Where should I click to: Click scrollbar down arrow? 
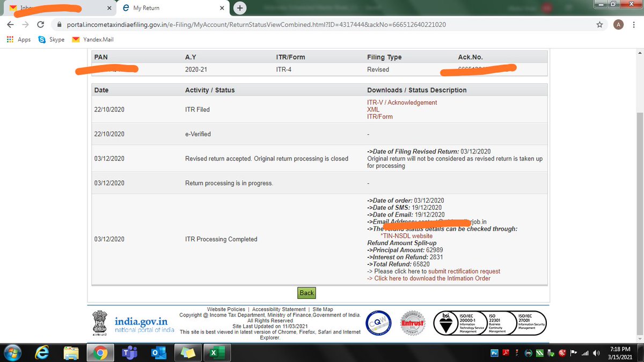(639, 339)
